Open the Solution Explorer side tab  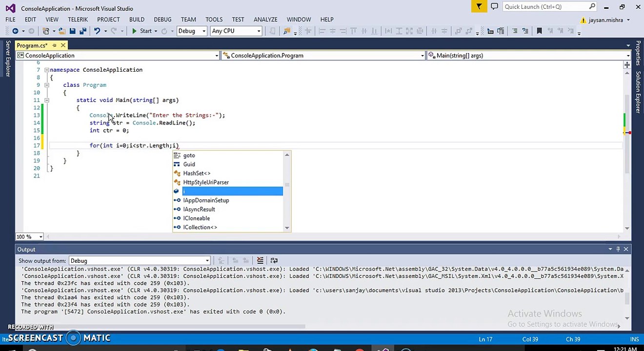tap(638, 93)
